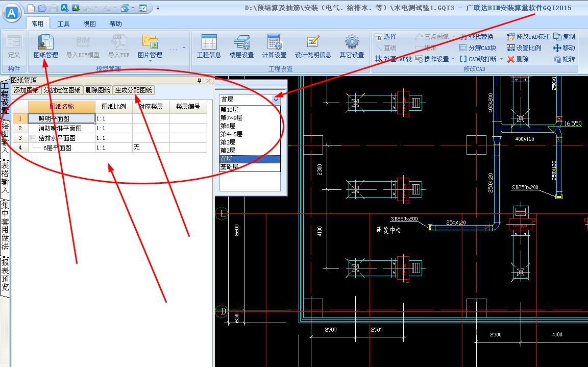Select 第10层 in the floor list
588x367 pixels.
point(250,109)
